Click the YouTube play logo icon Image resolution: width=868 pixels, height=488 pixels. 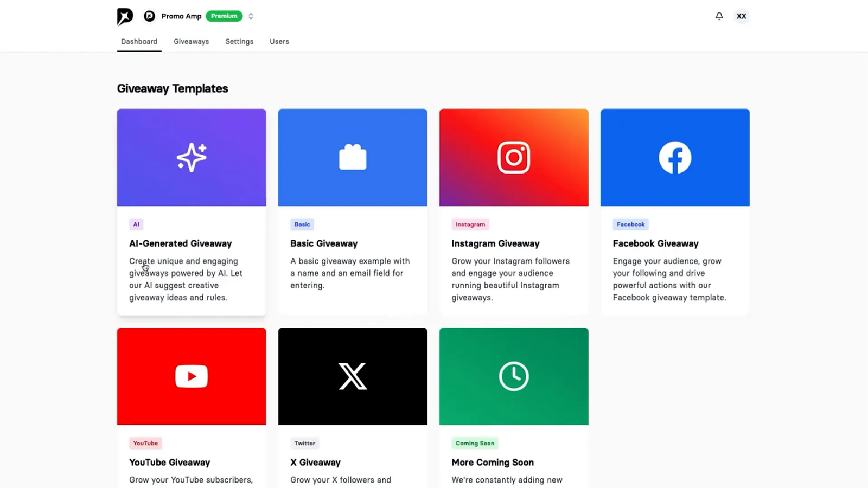click(x=192, y=376)
